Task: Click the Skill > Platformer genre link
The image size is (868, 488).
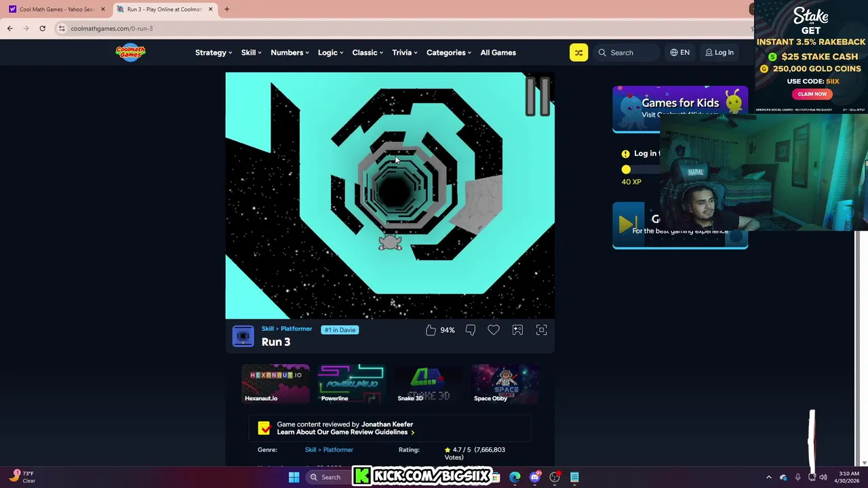Action: (x=329, y=449)
